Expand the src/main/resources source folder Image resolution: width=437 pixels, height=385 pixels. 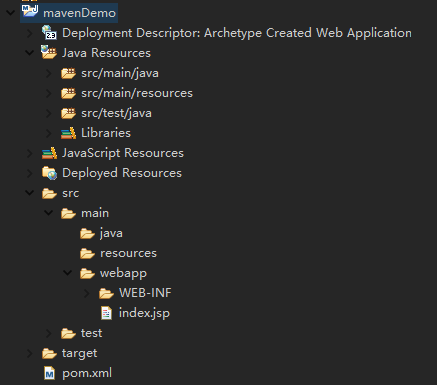tap(49, 93)
